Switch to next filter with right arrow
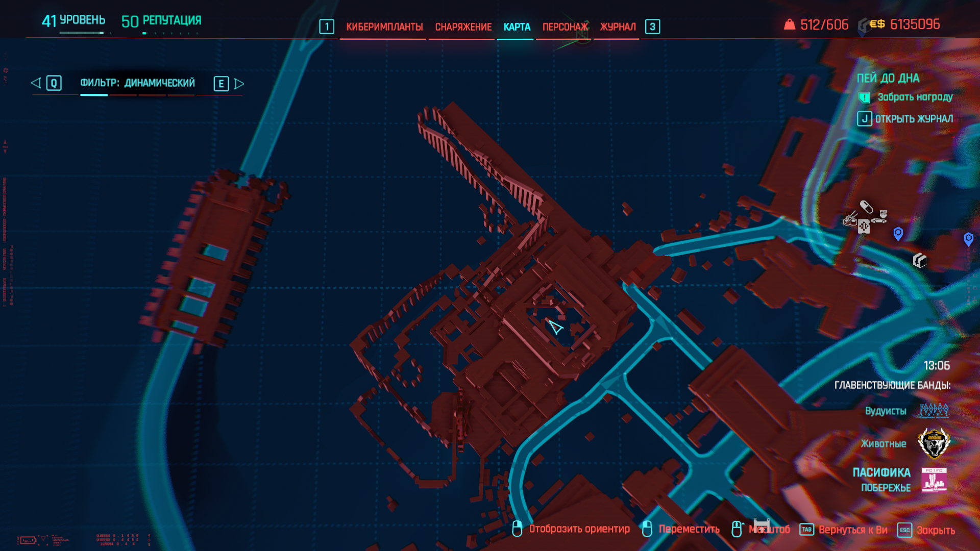 click(239, 84)
